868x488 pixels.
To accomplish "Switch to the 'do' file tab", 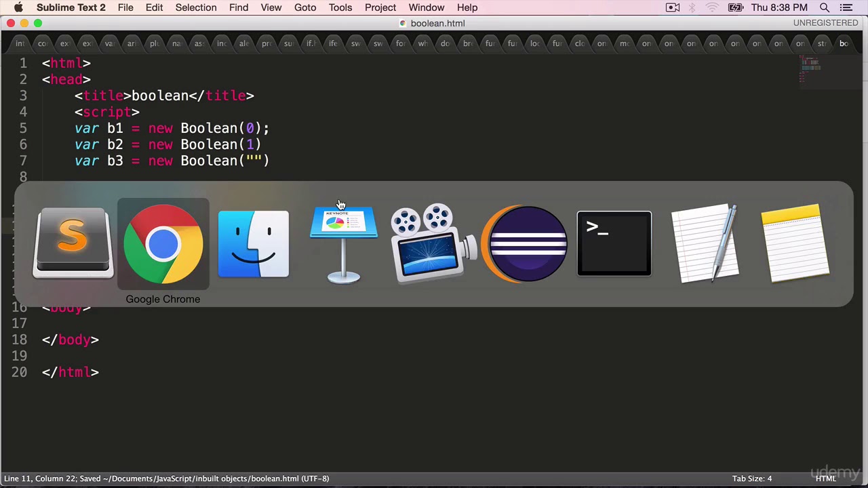I will (x=445, y=43).
